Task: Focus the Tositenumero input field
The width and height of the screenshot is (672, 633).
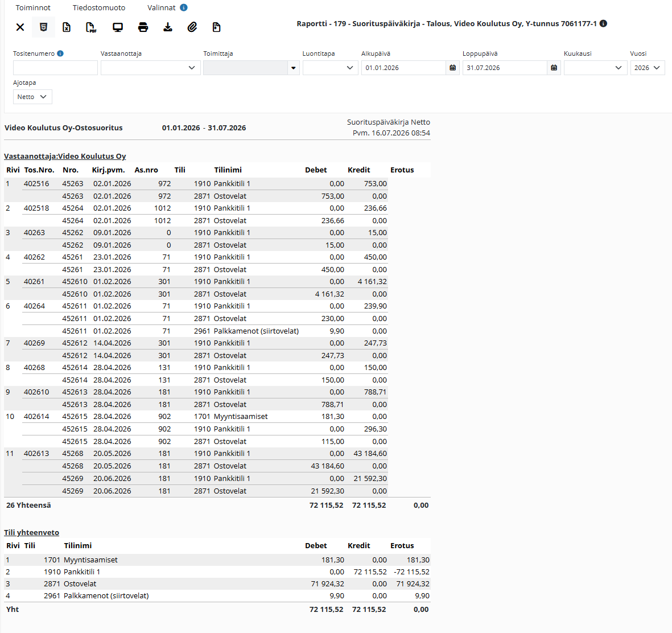Action: click(55, 68)
